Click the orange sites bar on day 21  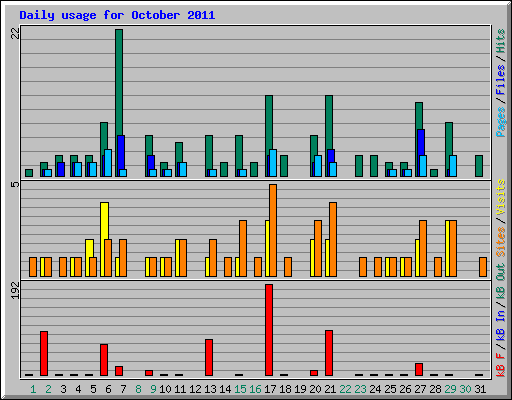[x=333, y=239]
